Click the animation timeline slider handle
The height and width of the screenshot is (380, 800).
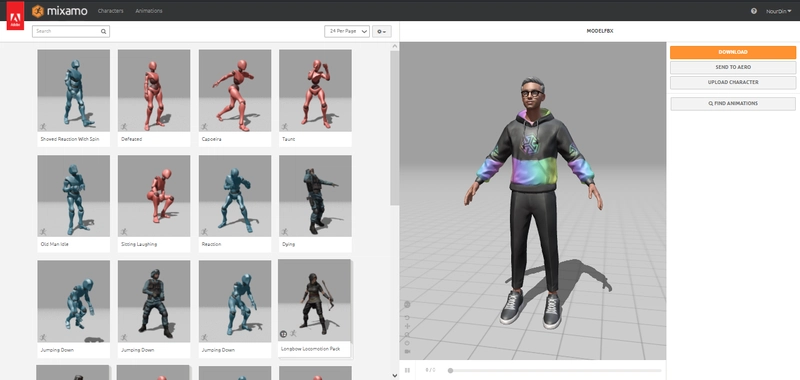[450, 371]
